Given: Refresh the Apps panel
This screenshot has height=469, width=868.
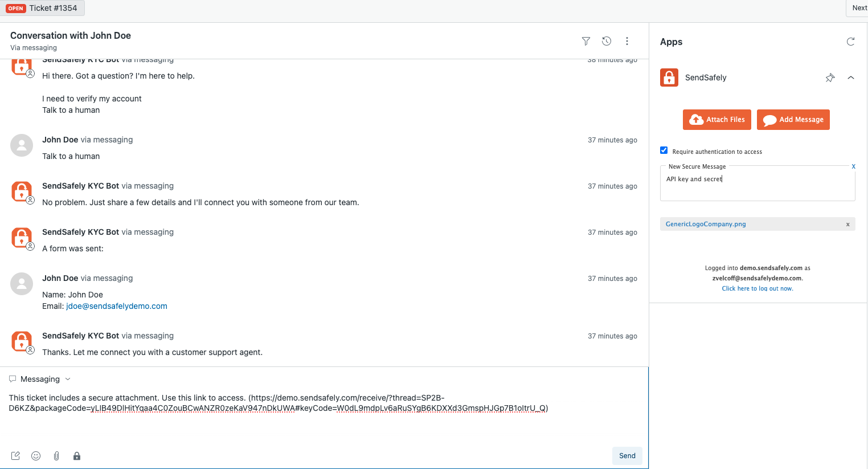Looking at the screenshot, I should [x=850, y=42].
